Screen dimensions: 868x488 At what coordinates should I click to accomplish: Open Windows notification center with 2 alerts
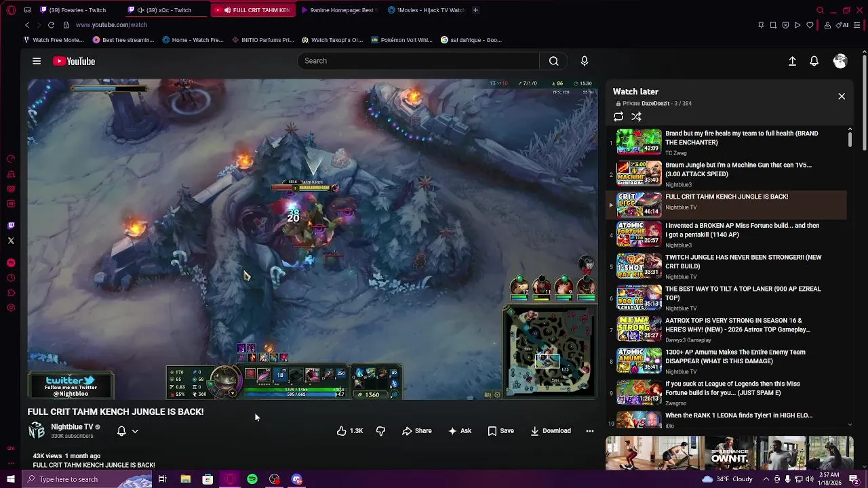point(855,479)
